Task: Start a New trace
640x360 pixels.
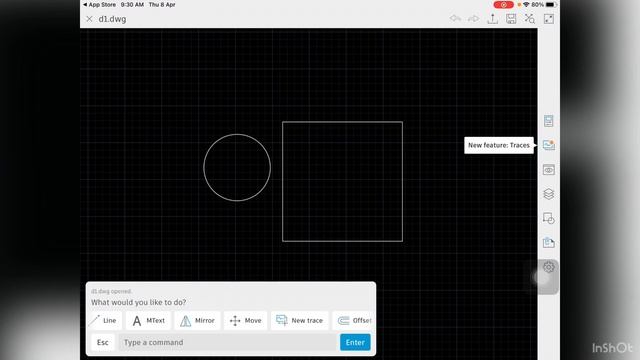Action: coord(300,320)
